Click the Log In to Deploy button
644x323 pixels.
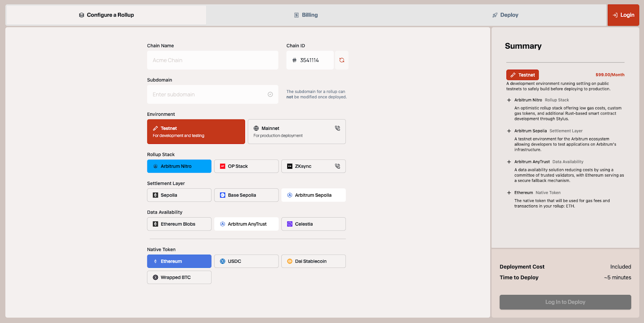[x=565, y=302]
